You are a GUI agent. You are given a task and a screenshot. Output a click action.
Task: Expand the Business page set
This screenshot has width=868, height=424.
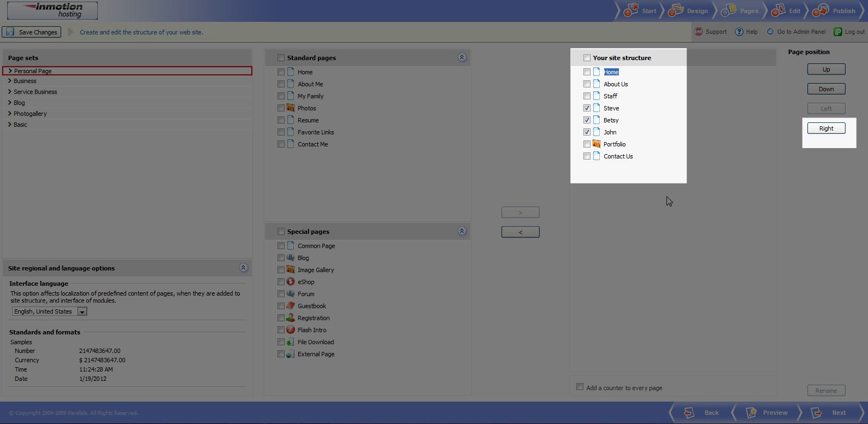10,81
